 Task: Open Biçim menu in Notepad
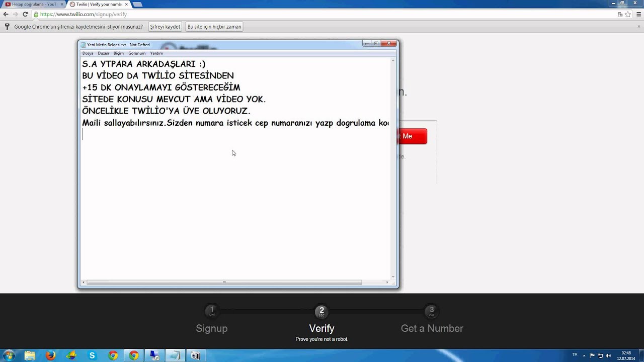119,53
